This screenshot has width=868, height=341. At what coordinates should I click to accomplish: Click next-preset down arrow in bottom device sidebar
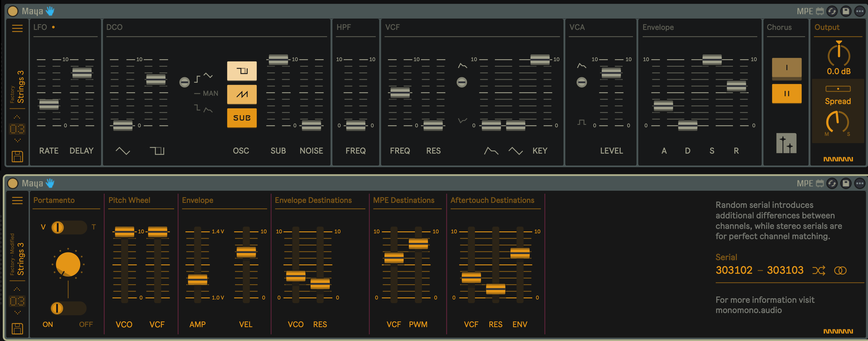(x=17, y=313)
